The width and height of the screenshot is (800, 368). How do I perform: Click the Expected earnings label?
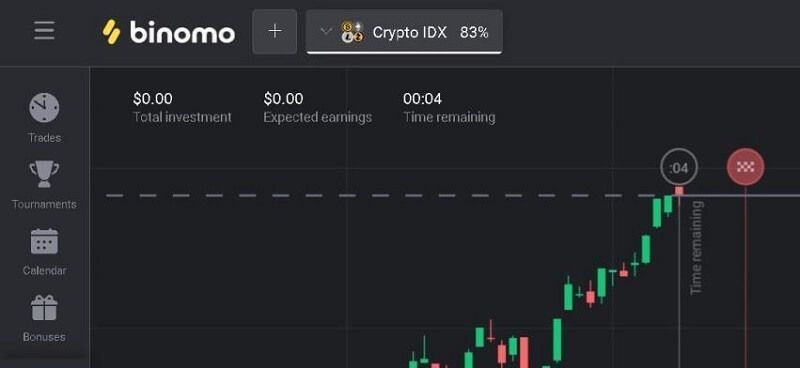coord(318,117)
